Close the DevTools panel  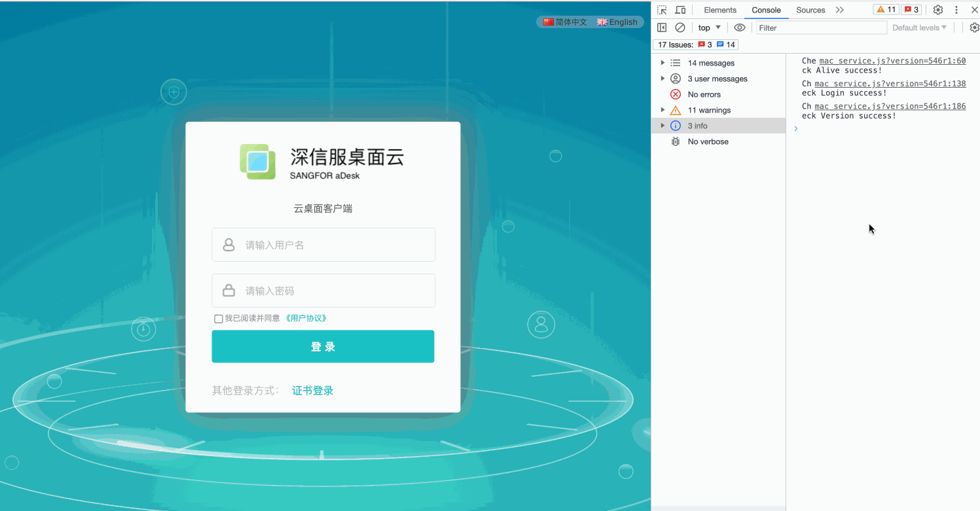(974, 10)
